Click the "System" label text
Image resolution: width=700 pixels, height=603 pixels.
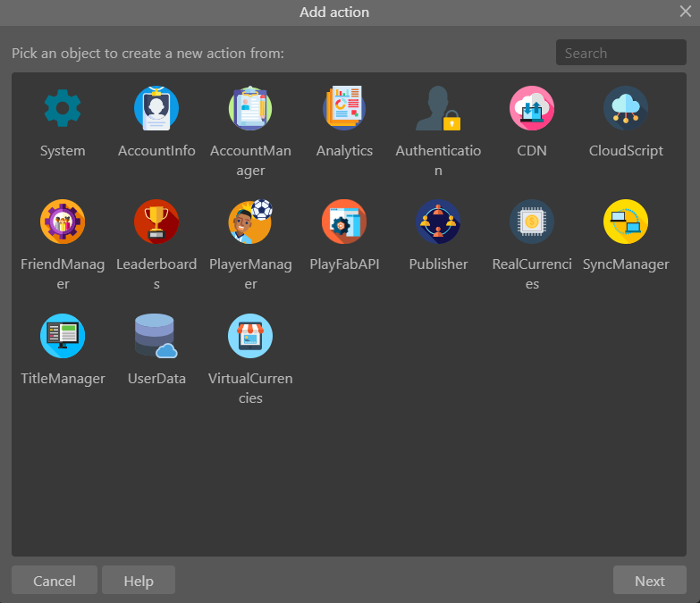[63, 151]
